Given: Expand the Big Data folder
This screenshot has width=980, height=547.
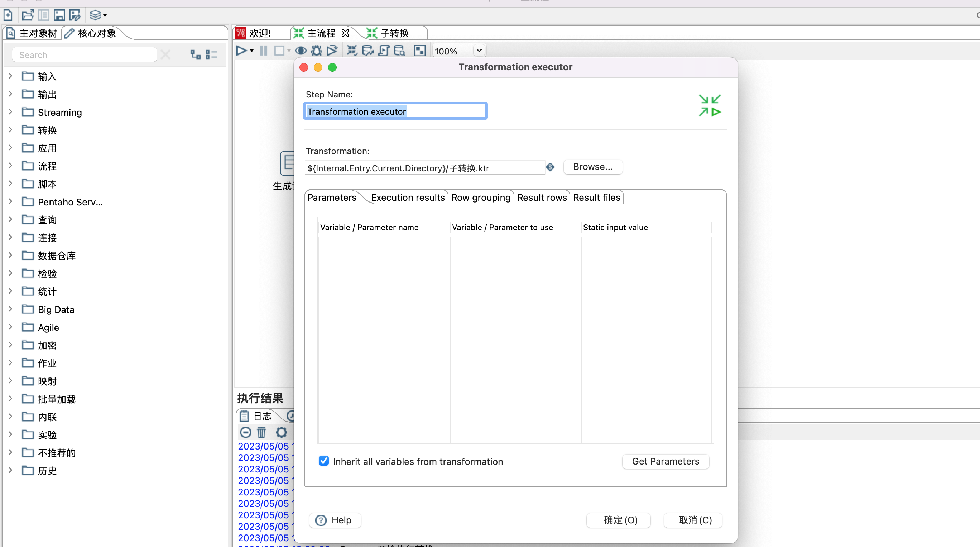Looking at the screenshot, I should click(x=10, y=309).
